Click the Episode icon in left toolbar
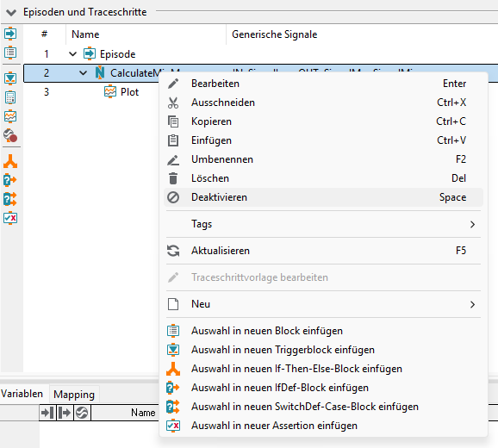The image size is (498, 448). tap(10, 34)
